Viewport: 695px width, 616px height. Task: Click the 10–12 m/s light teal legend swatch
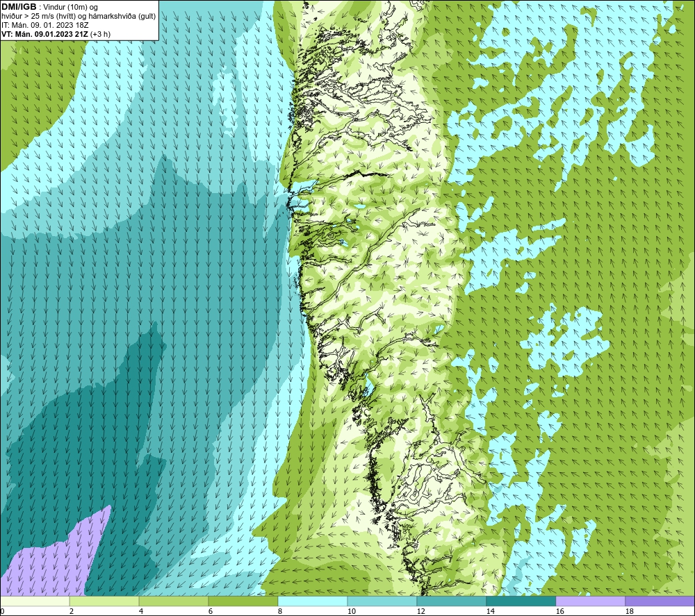382,601
